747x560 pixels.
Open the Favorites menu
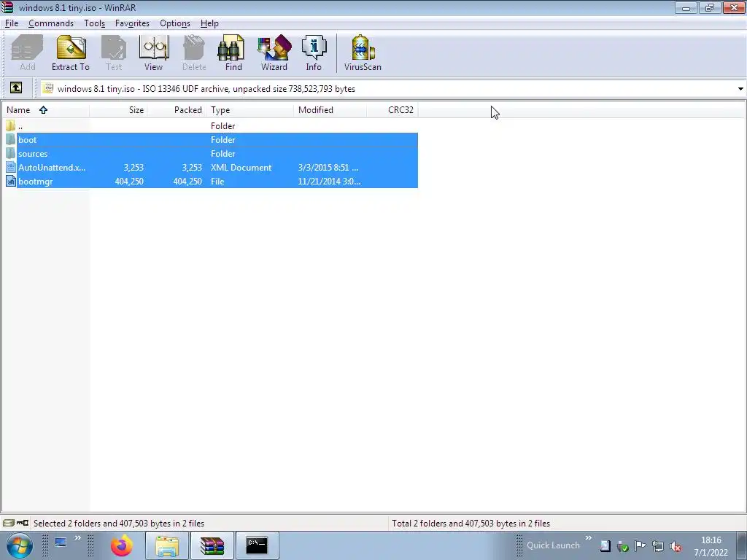(x=132, y=23)
